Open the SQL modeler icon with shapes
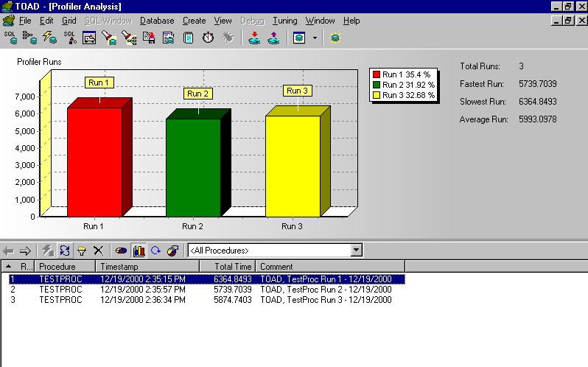Viewport: 588px width, 367px height. tap(70, 38)
